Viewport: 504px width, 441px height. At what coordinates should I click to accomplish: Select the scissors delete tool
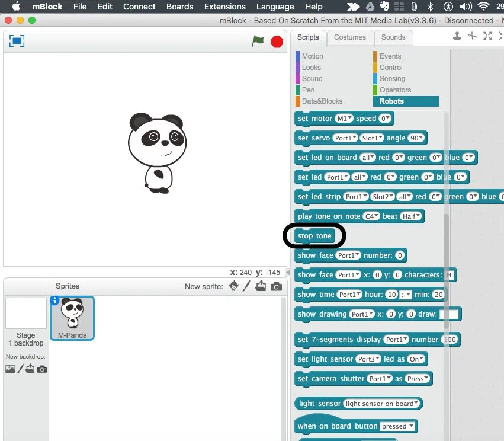pos(472,36)
